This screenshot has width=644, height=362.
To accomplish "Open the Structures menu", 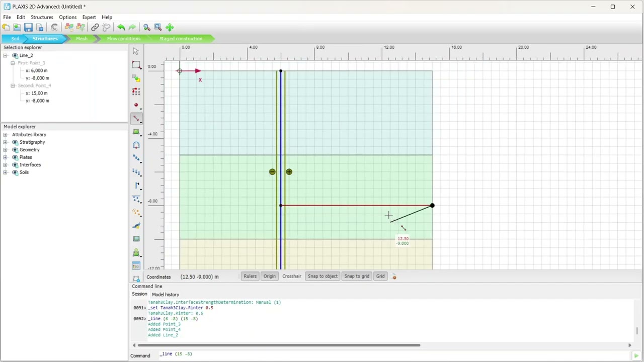I will point(42,17).
